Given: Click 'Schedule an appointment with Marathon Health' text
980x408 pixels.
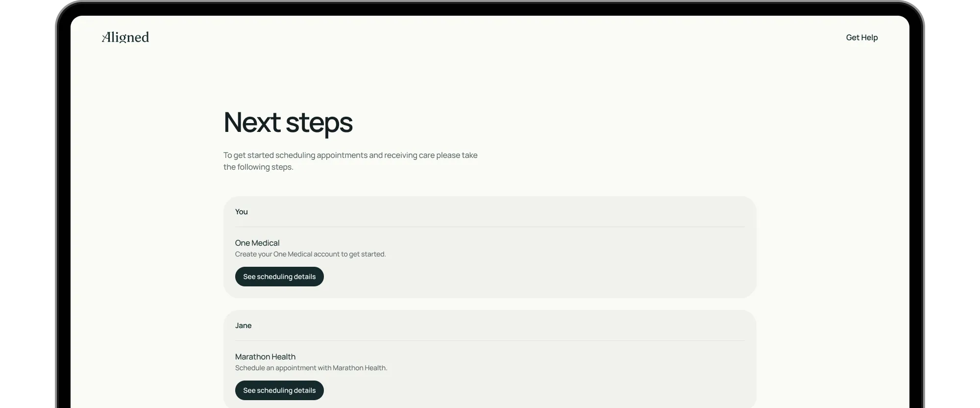Looking at the screenshot, I should coord(311,368).
